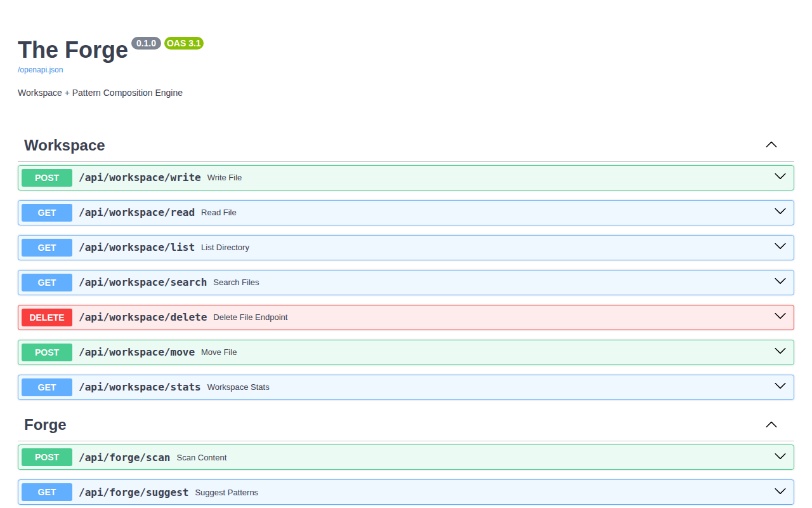The height and width of the screenshot is (508, 812).
Task: Click the chevron on /api/forge/scan row
Action: [780, 457]
